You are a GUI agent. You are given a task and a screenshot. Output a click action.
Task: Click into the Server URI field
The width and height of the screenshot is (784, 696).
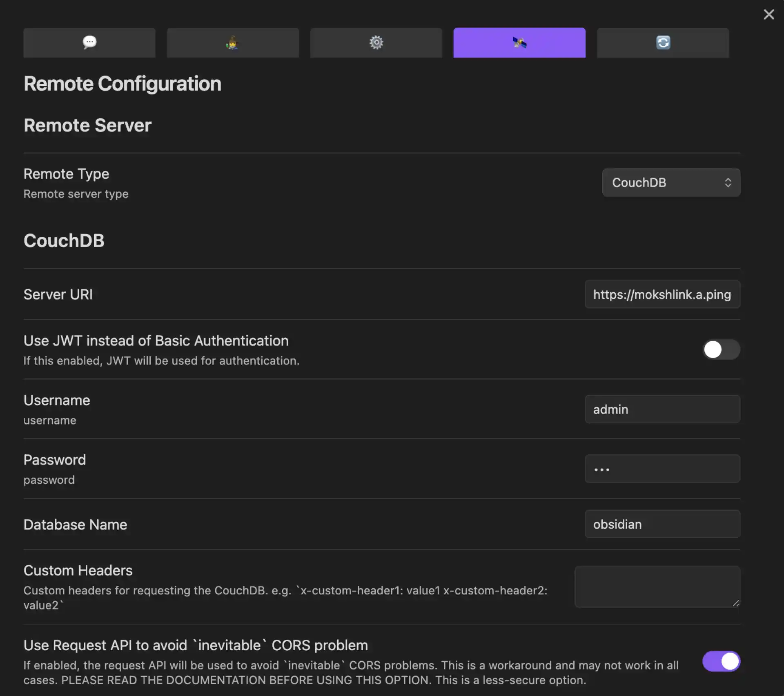(x=662, y=294)
